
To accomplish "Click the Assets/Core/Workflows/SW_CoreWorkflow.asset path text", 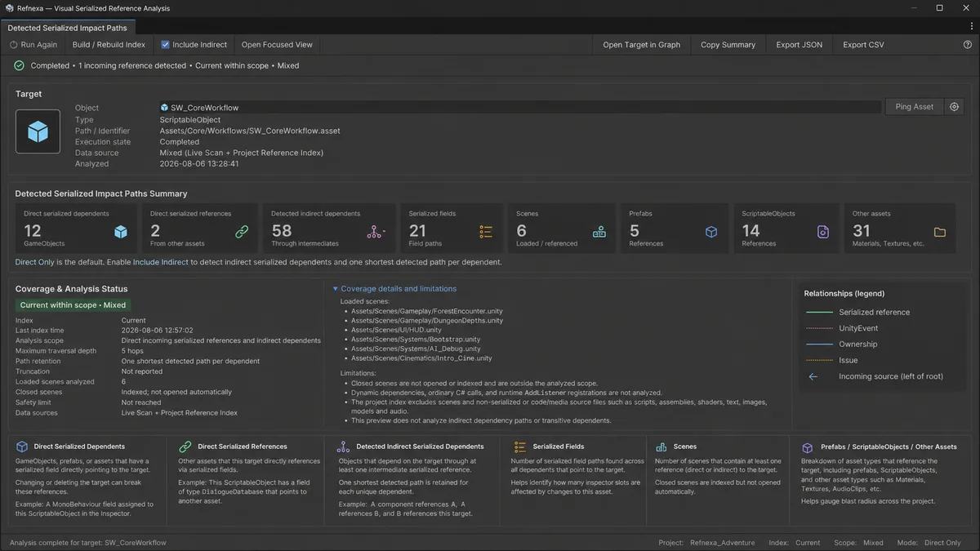I will (250, 131).
